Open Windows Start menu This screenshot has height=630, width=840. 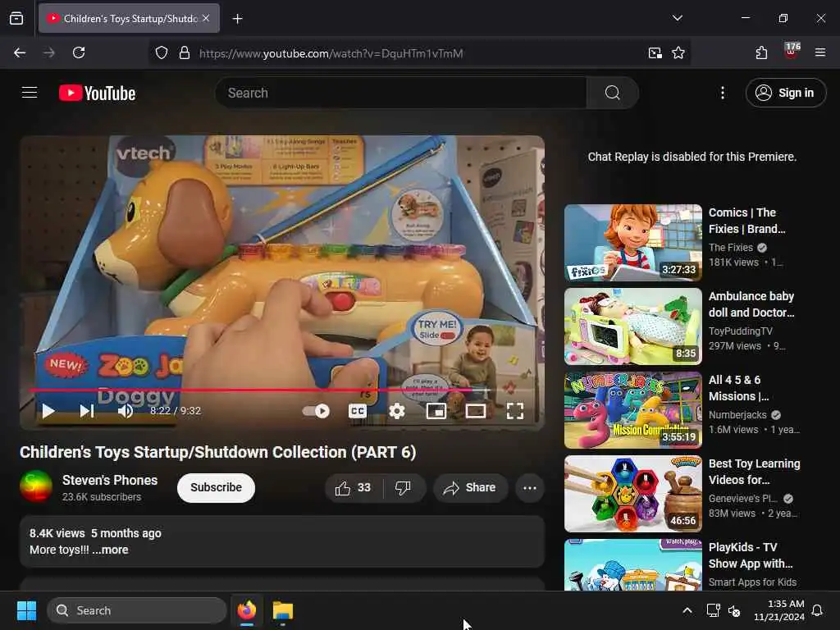tap(26, 610)
